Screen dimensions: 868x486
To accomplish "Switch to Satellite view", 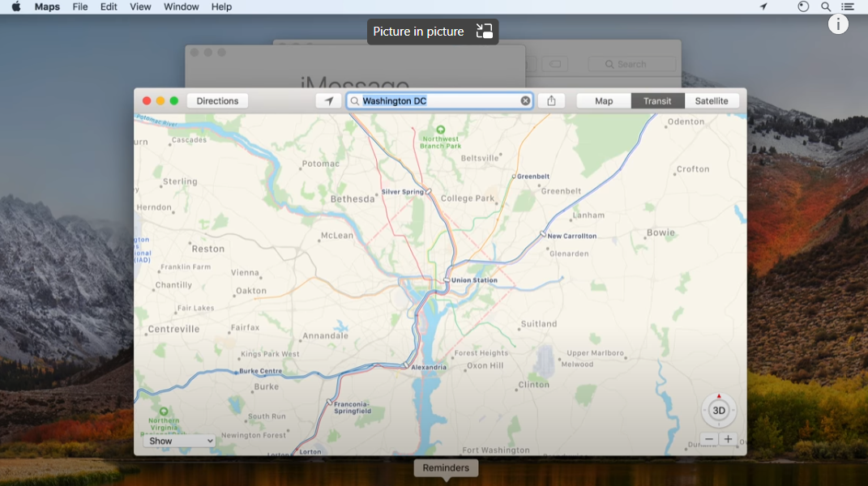I will [x=712, y=100].
